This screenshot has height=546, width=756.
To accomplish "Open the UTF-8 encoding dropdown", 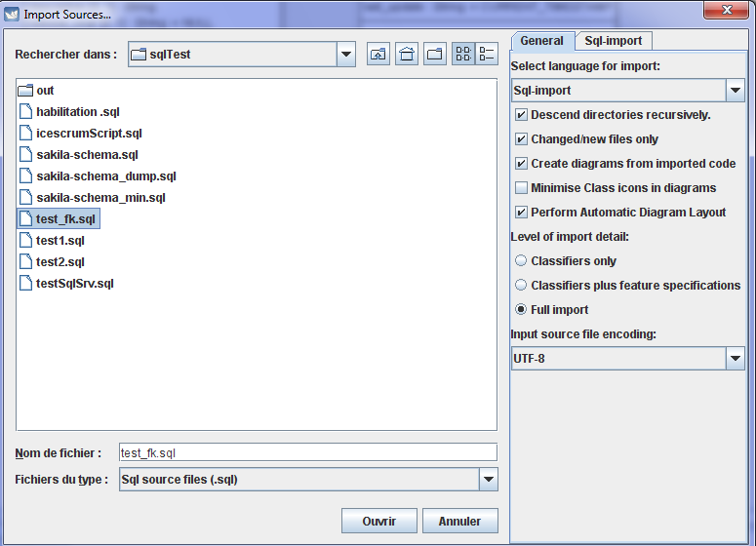I will tap(735, 359).
